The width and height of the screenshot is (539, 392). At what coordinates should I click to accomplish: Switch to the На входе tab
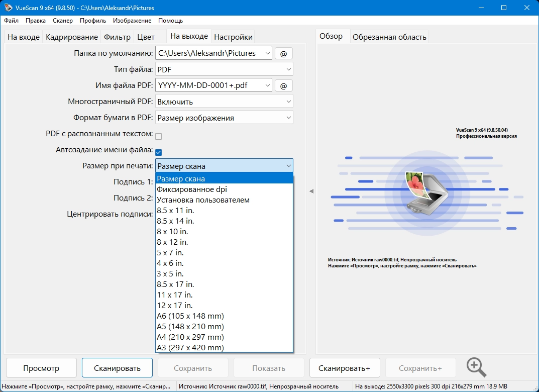24,37
